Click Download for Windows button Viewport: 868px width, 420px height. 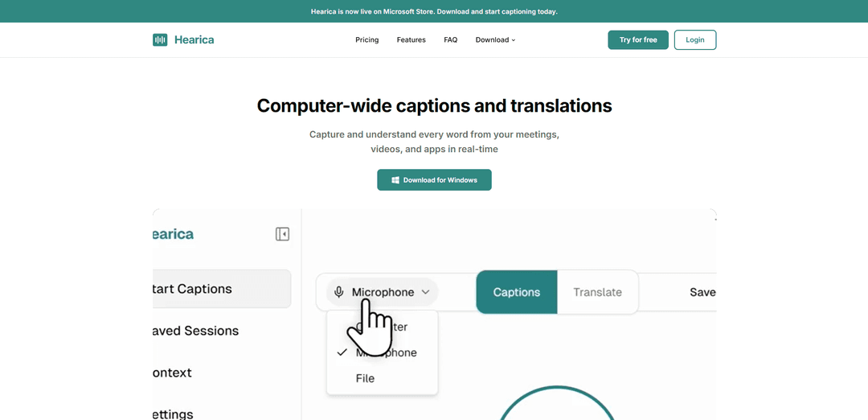434,180
